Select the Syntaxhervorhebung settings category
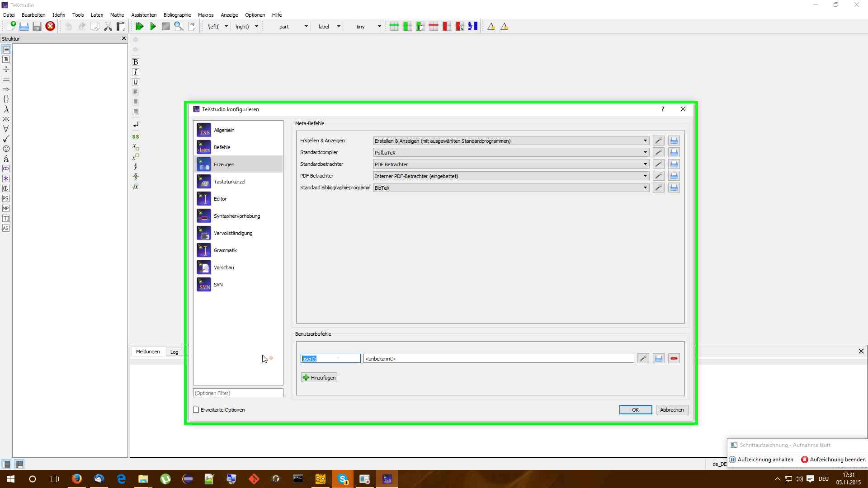Image resolution: width=868 pixels, height=488 pixels. click(x=238, y=216)
